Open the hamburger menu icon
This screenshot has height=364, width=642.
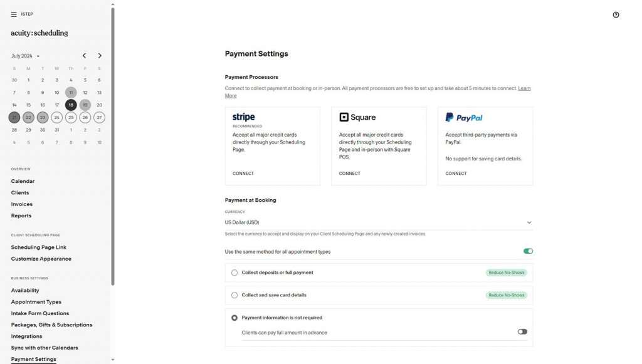click(x=14, y=14)
